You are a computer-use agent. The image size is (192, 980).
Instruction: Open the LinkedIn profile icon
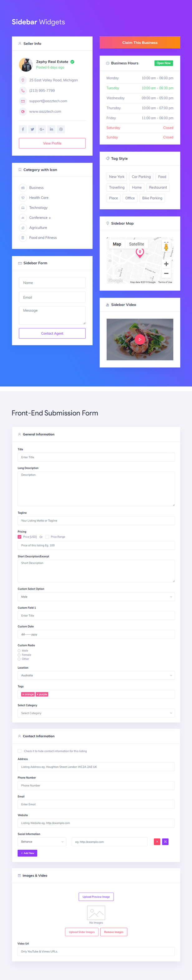[51, 129]
